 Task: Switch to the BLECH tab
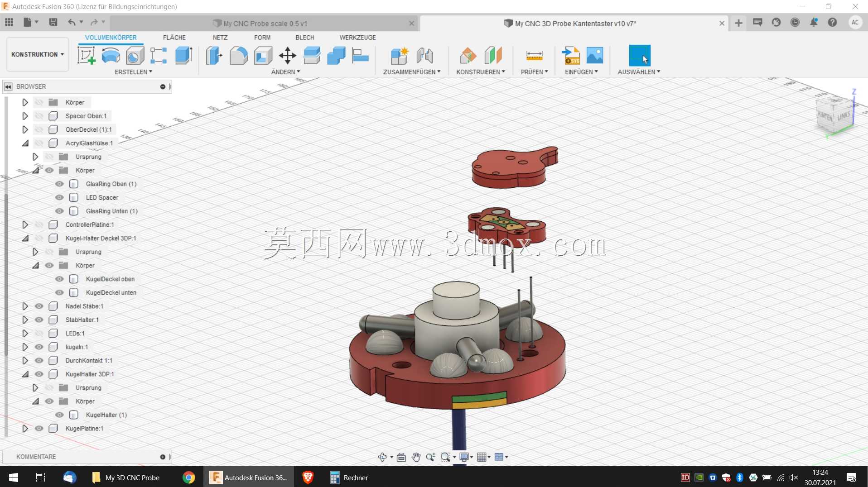coord(304,38)
